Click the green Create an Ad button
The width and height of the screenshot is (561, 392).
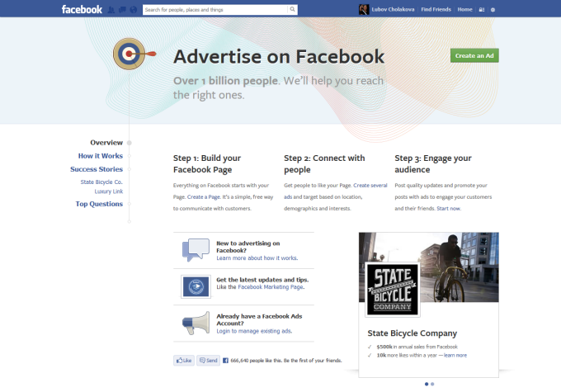point(474,55)
